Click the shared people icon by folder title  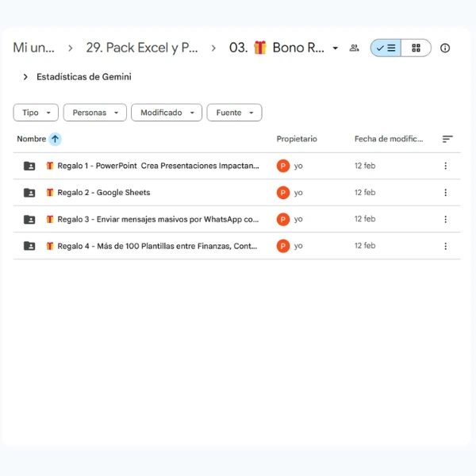pyautogui.click(x=355, y=48)
